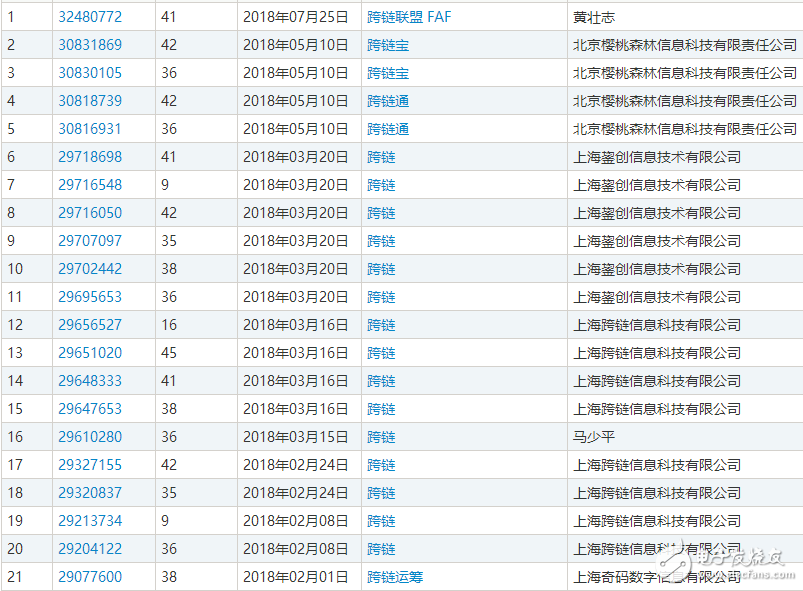This screenshot has width=803, height=591.
Task: Click applicant 黄壮志 in first row
Action: [x=595, y=17]
